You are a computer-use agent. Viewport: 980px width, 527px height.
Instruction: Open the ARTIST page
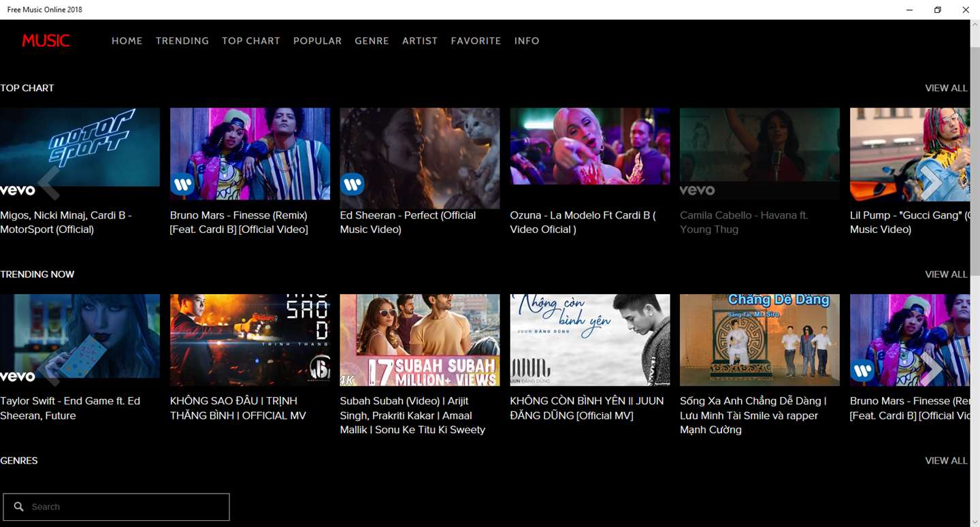tap(420, 41)
